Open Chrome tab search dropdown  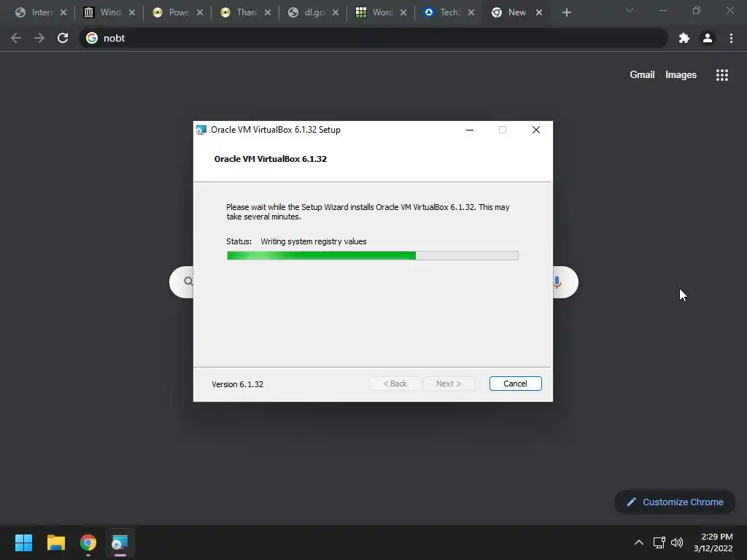point(630,10)
